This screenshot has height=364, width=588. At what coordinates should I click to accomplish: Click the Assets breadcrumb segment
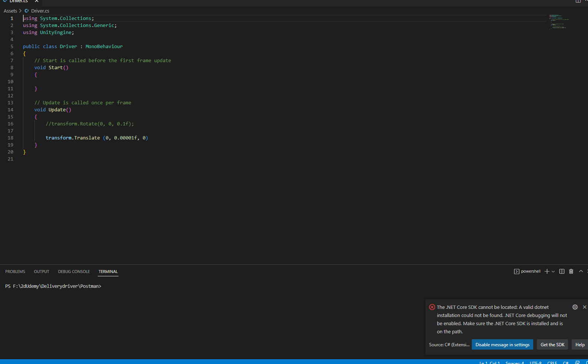point(10,11)
